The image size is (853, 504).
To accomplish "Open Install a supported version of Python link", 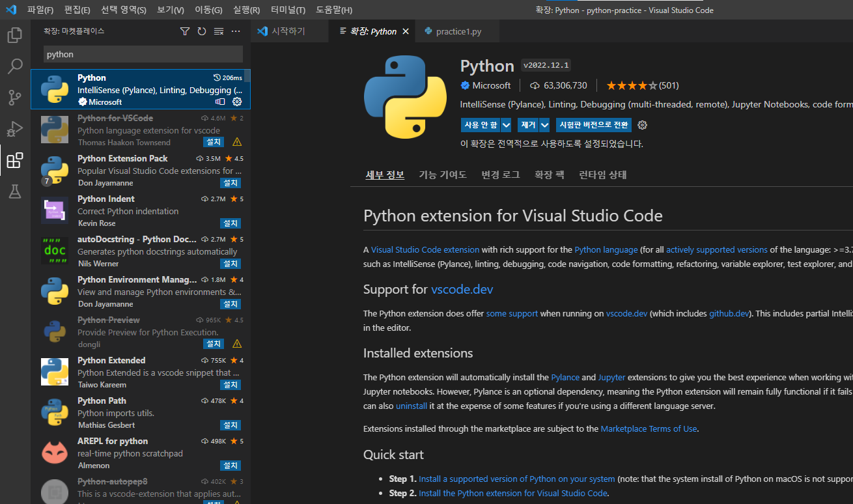I will click(x=517, y=479).
